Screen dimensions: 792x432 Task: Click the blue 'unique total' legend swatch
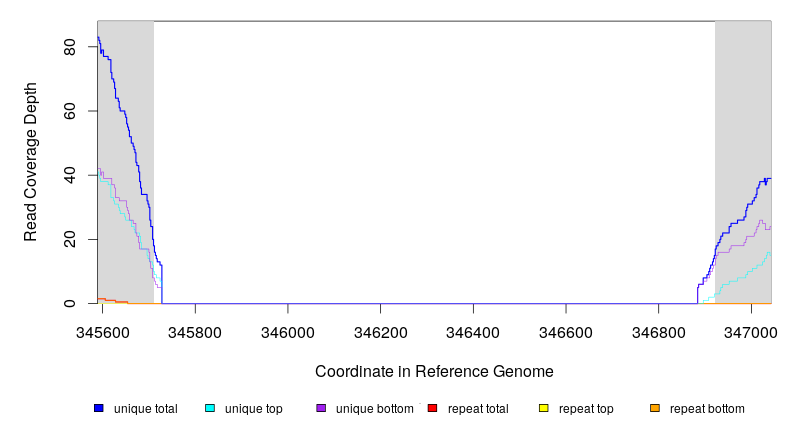[x=99, y=409]
